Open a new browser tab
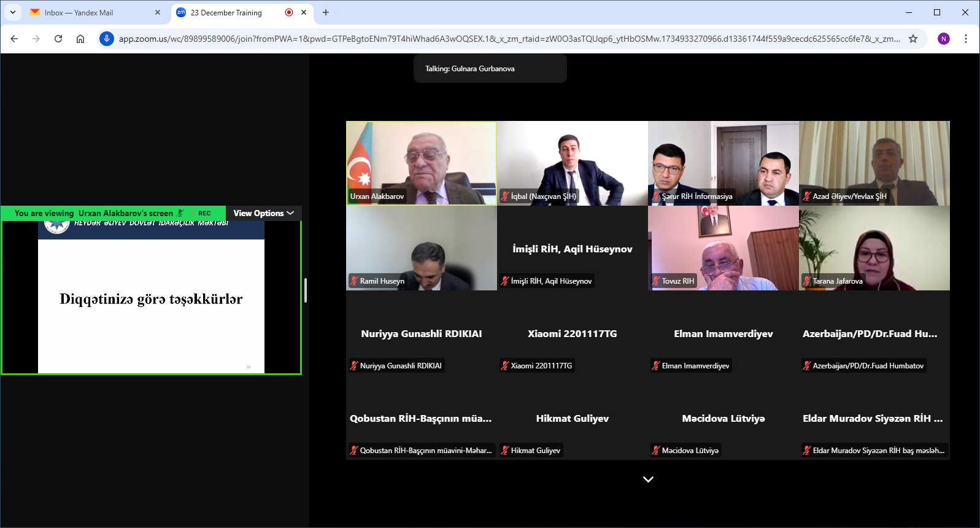Viewport: 980px width, 528px height. pos(326,12)
